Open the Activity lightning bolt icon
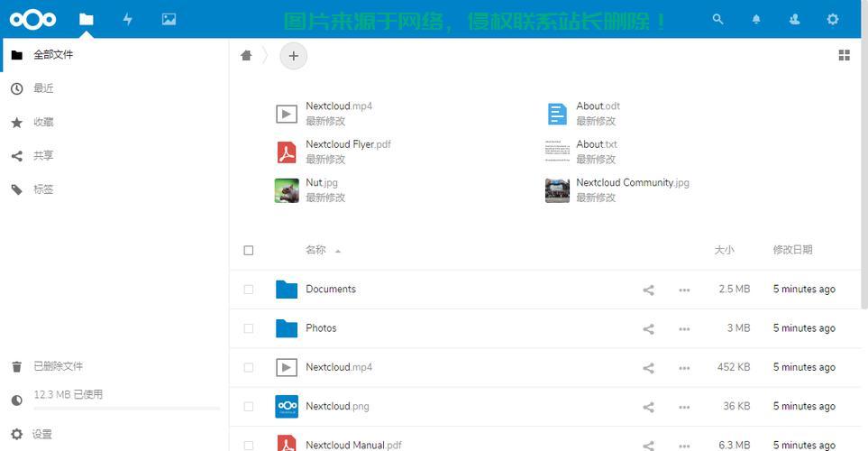Viewport: 868px width, 451px height. (128, 19)
